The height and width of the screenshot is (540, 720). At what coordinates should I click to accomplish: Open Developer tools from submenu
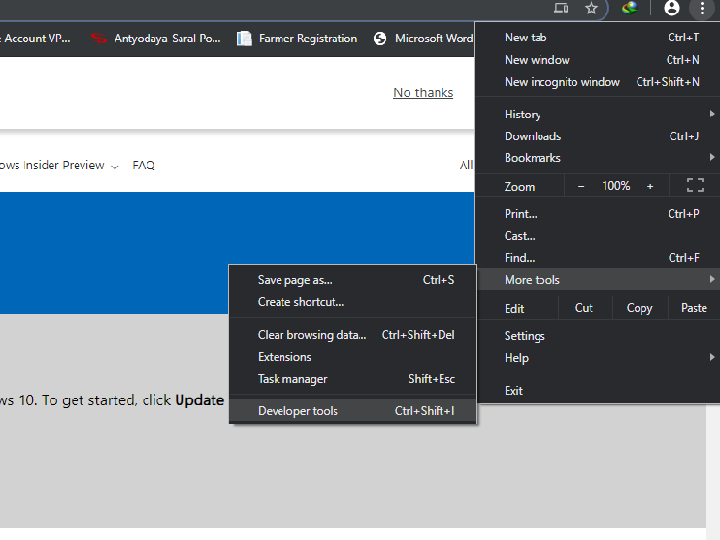tap(353, 411)
